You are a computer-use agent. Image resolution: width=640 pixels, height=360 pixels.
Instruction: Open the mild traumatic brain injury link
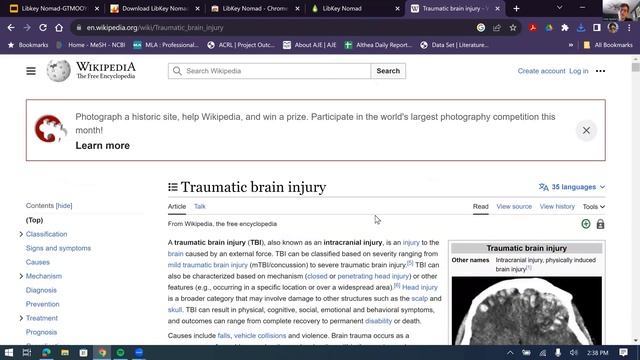[x=208, y=265]
